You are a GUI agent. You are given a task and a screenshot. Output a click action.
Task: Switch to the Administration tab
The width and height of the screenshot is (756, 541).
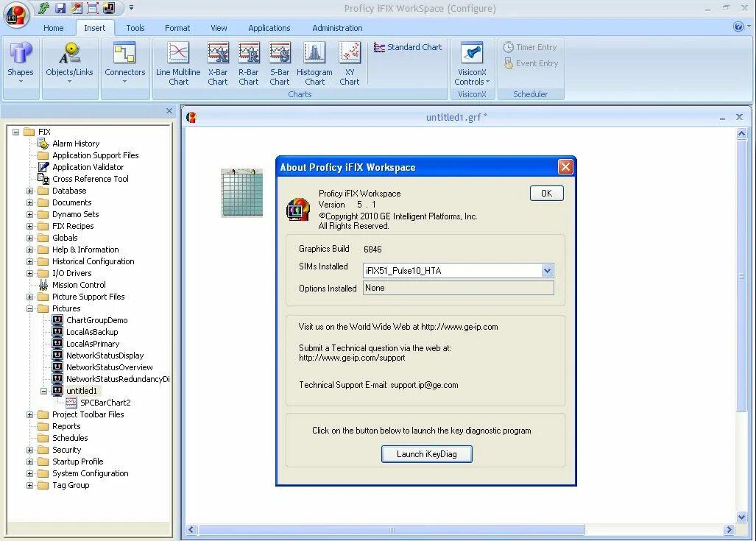tap(337, 28)
